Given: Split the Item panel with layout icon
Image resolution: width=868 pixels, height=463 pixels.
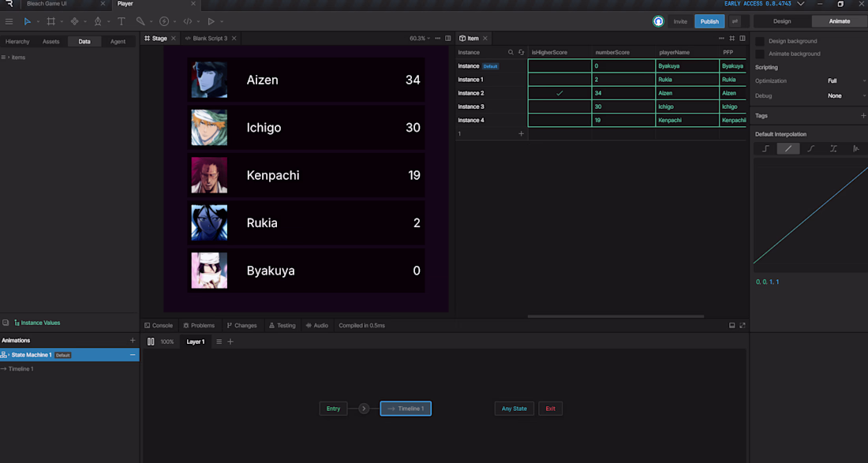Looking at the screenshot, I should [x=743, y=39].
